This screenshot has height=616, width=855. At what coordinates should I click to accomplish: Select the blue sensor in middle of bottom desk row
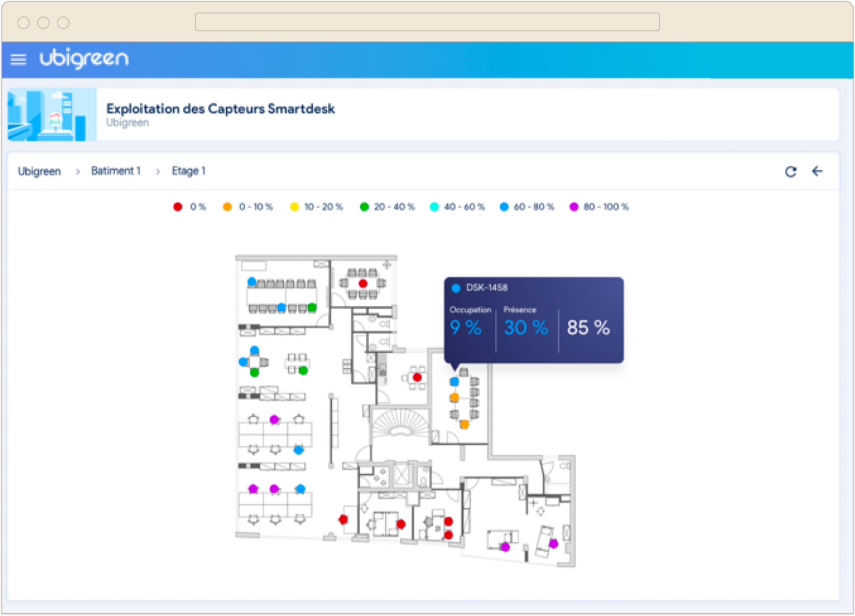tap(282, 308)
